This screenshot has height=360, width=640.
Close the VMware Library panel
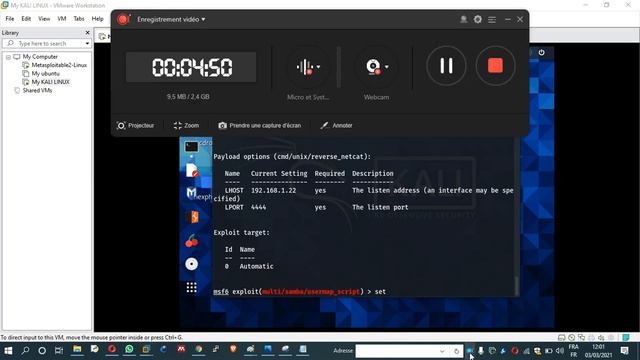point(87,33)
